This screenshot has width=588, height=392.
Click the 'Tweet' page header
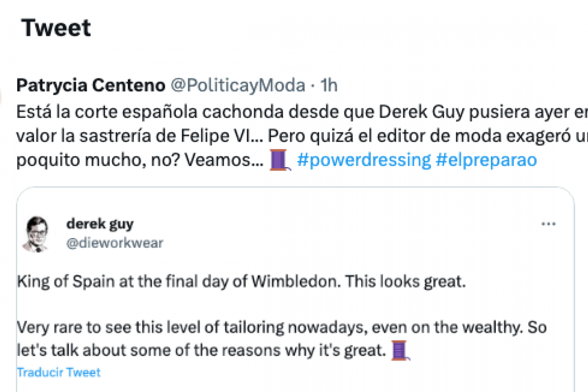point(56,28)
